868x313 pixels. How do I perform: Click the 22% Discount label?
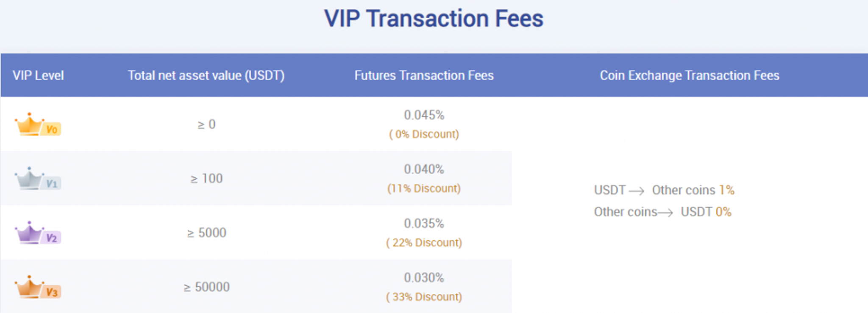pyautogui.click(x=424, y=243)
